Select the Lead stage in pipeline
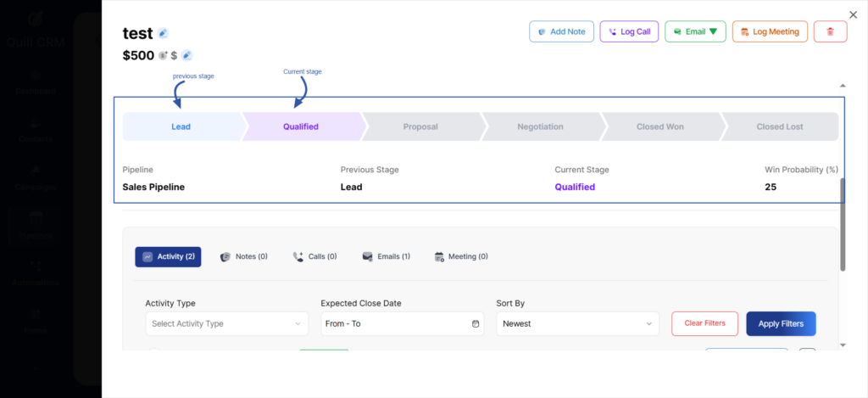This screenshot has width=868, height=398. (181, 126)
